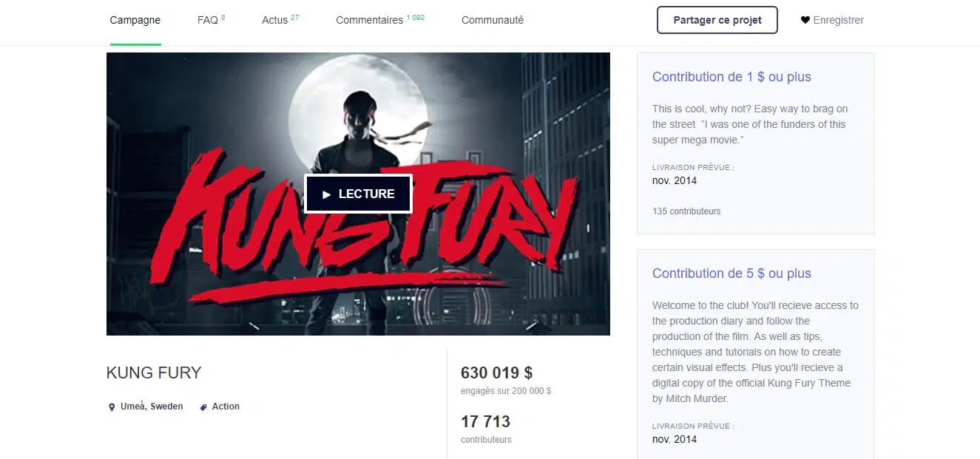Click the tag icon beside Action
Viewport: 980px width, 459px height.
203,407
